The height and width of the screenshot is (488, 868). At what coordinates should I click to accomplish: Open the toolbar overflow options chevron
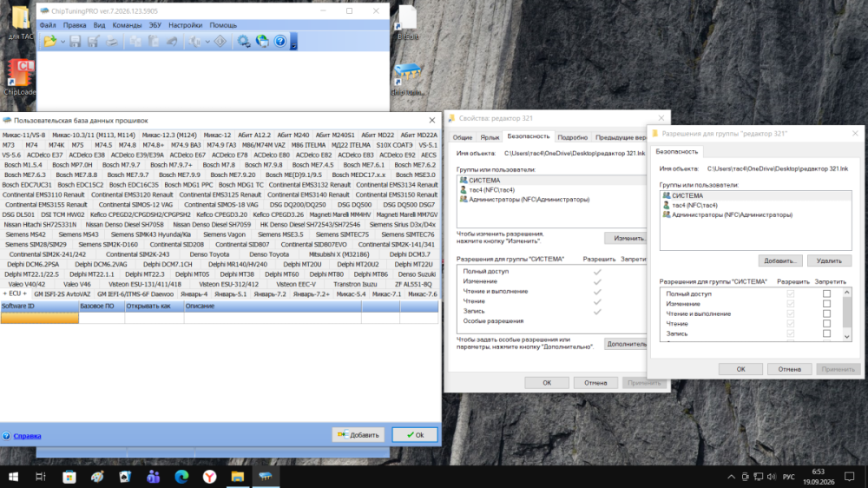point(294,42)
